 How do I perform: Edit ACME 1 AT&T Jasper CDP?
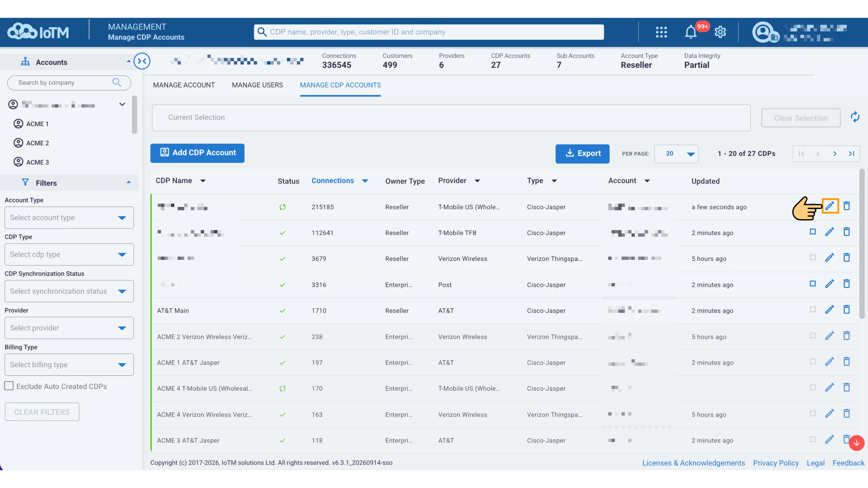pos(829,362)
